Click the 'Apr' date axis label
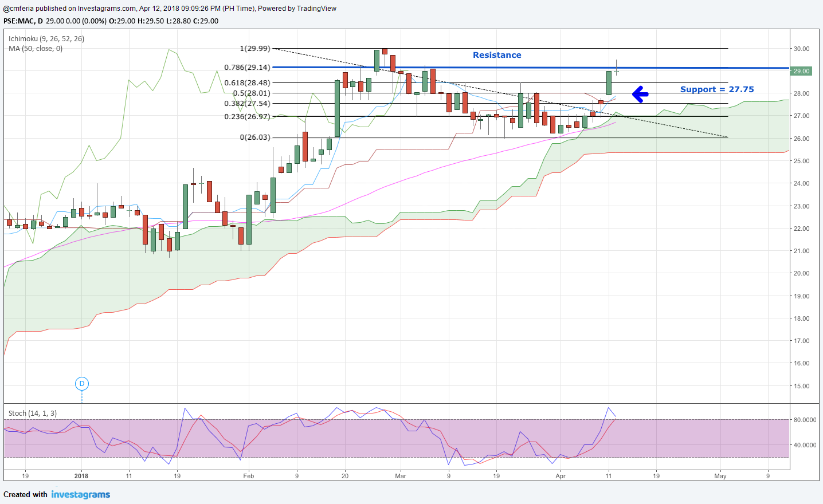Screen dimensions: 823x504 coord(561,476)
